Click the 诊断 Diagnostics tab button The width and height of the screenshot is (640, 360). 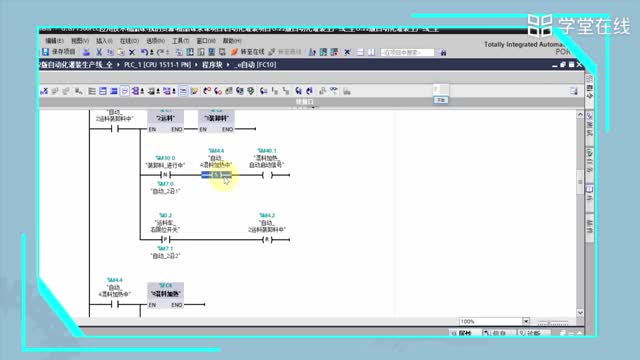[x=534, y=333]
